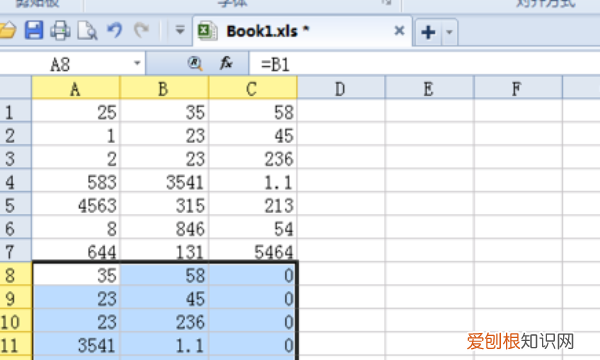600x360 pixels.
Task: Select row 4 header
Action: pos(15,181)
